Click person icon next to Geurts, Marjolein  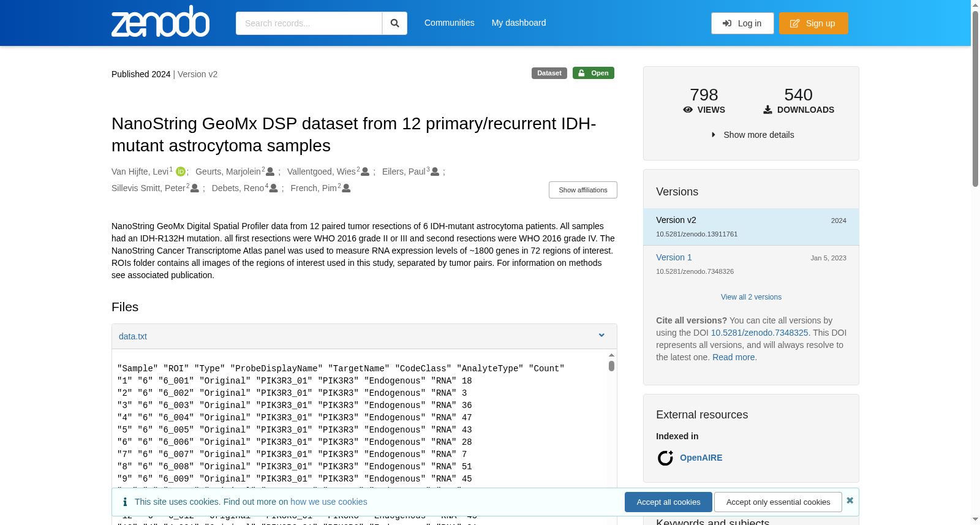tap(270, 172)
